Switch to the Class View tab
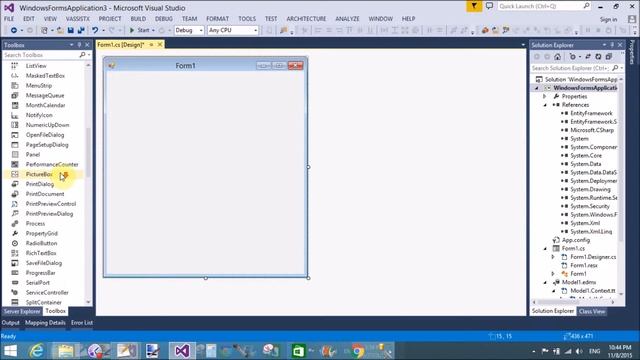Screen dimensions: 640x360 click(592, 311)
